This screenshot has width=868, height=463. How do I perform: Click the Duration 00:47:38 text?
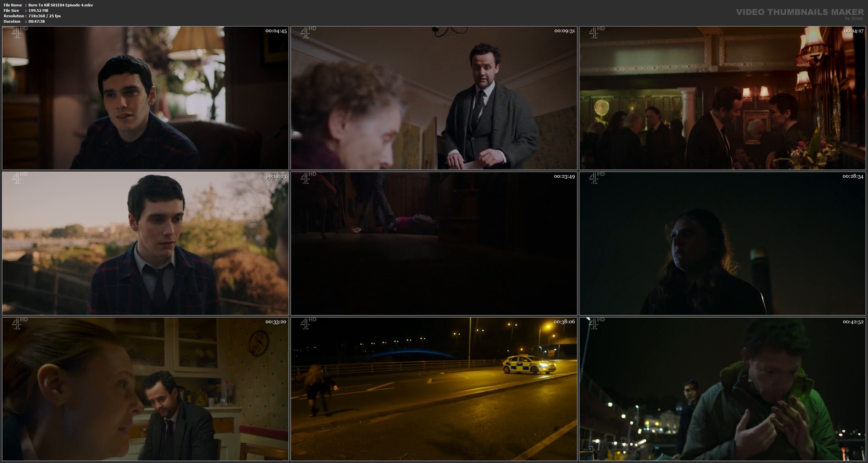pos(24,21)
